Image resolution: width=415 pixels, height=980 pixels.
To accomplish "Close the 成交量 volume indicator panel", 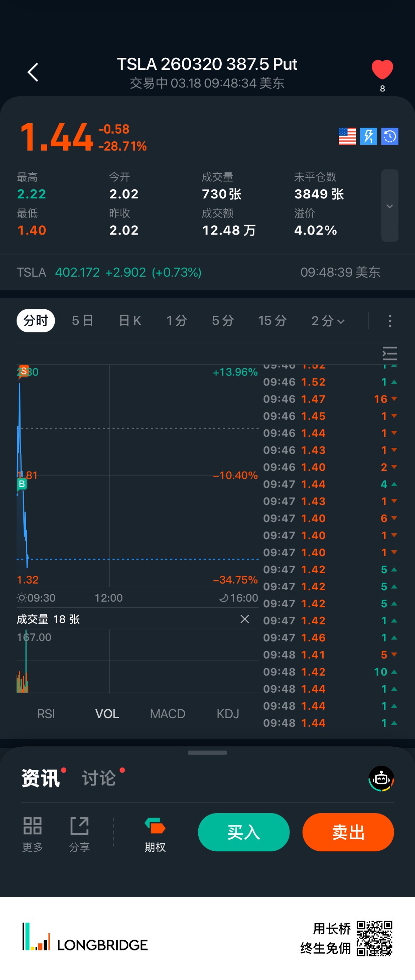I will pos(245,619).
